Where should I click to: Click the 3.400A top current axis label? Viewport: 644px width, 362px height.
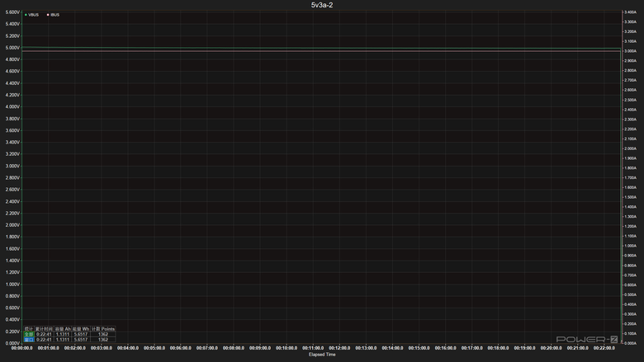[x=631, y=12]
